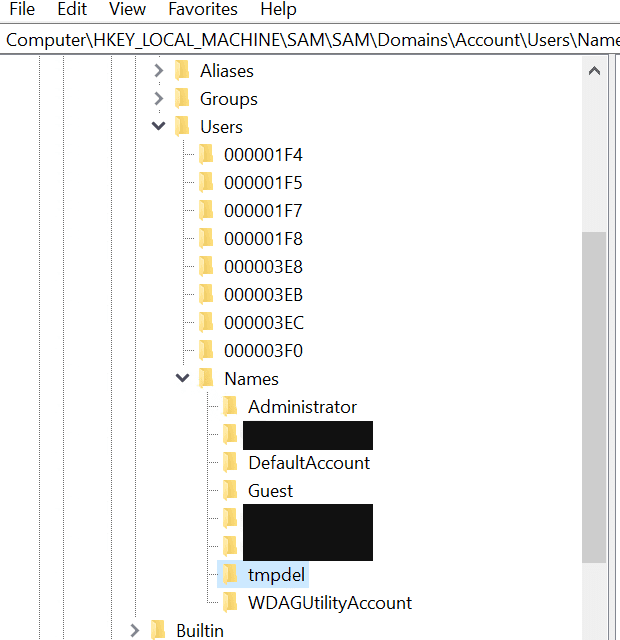
Task: Select the Groups key label
Action: click(229, 99)
